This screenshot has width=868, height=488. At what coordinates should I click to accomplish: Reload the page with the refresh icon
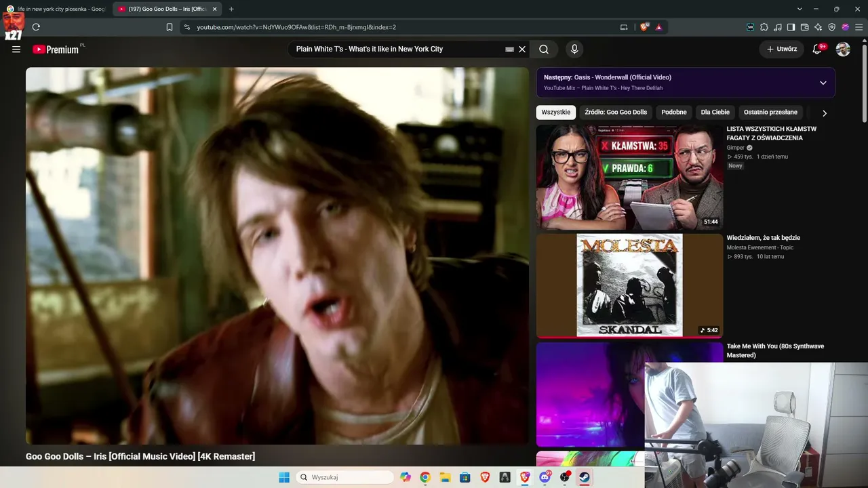coord(36,27)
